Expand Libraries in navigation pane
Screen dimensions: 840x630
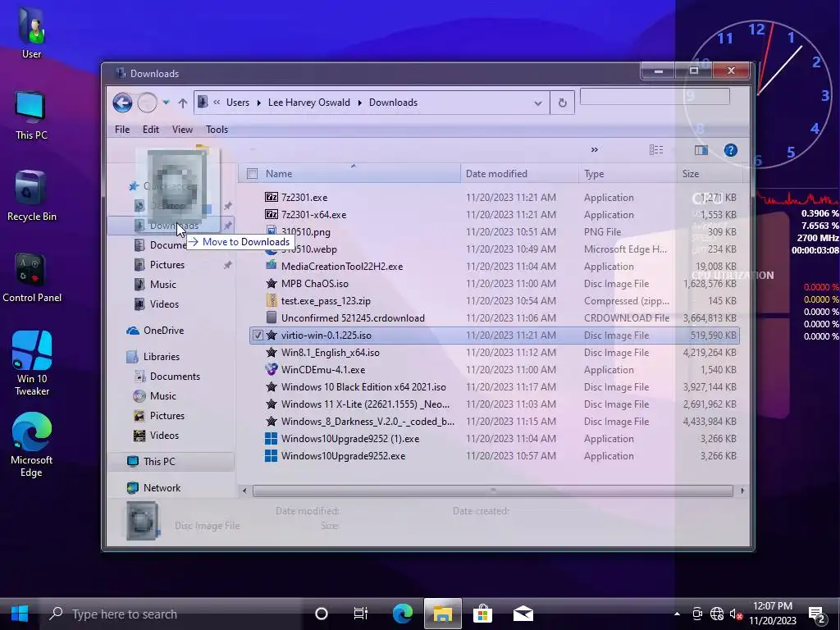162,357
